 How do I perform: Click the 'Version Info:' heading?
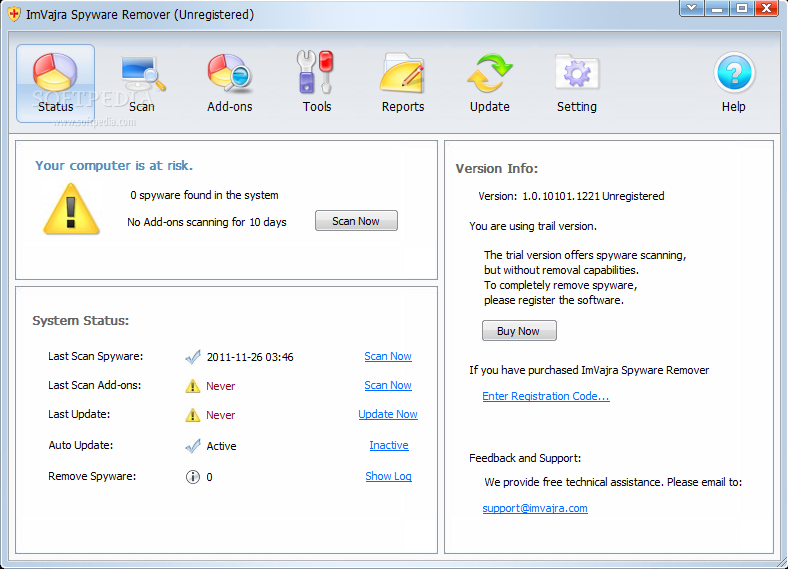497,168
